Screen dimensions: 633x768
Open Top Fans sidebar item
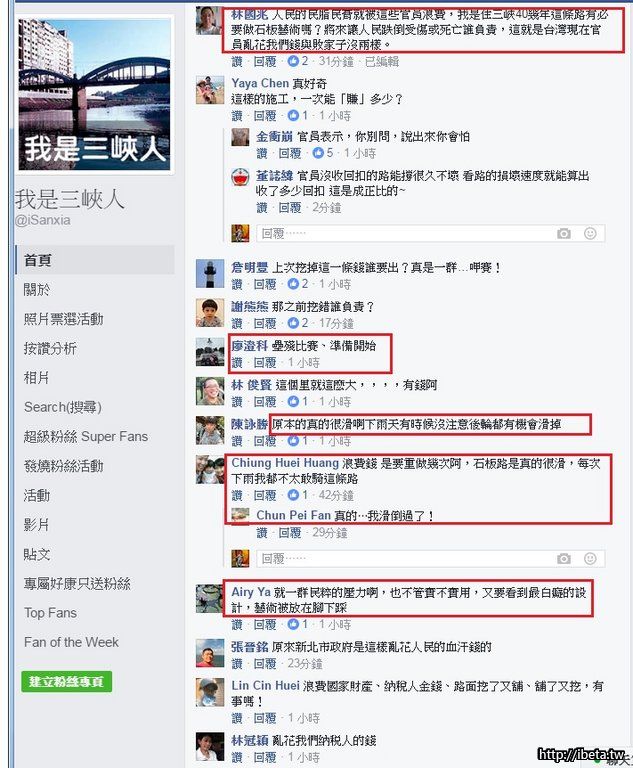50,613
